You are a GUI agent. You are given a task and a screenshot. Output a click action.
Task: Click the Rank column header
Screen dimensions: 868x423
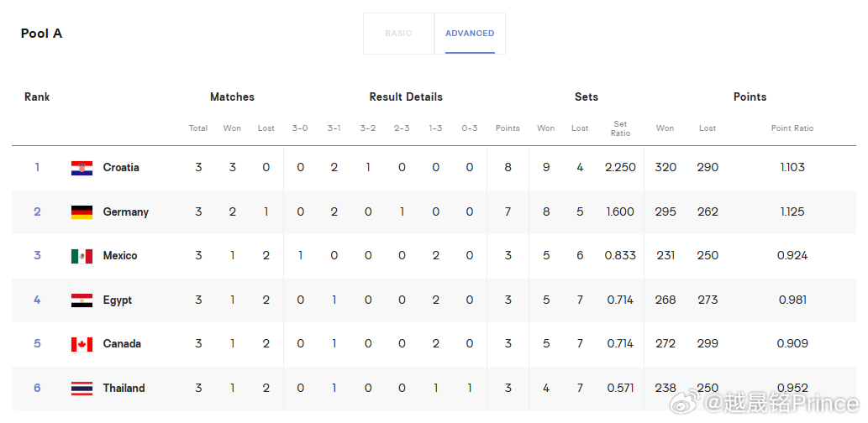point(37,97)
